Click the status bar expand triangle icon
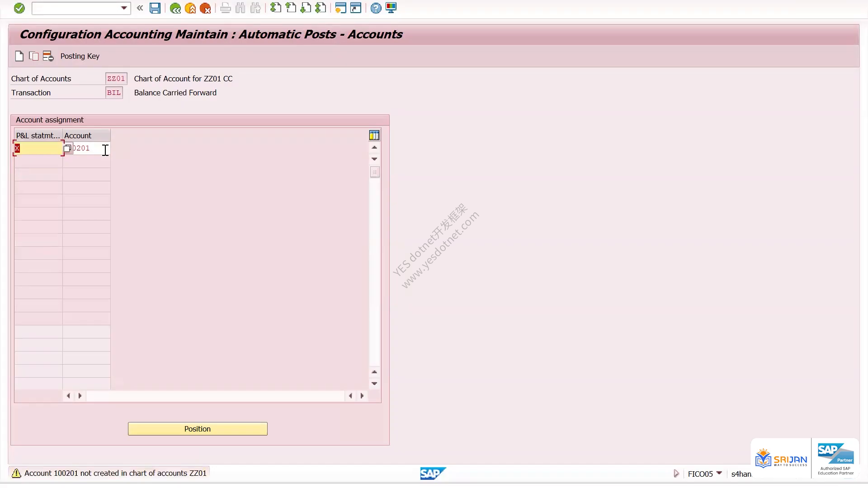 (x=676, y=474)
